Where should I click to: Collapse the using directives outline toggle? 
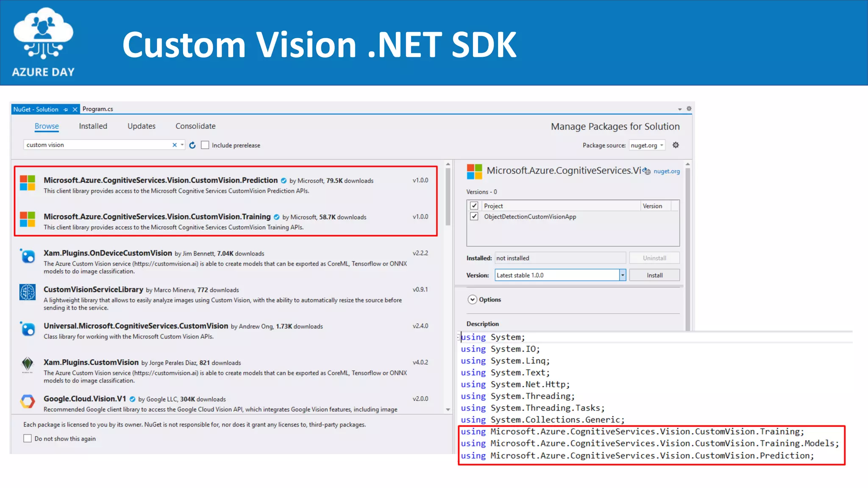pos(459,337)
